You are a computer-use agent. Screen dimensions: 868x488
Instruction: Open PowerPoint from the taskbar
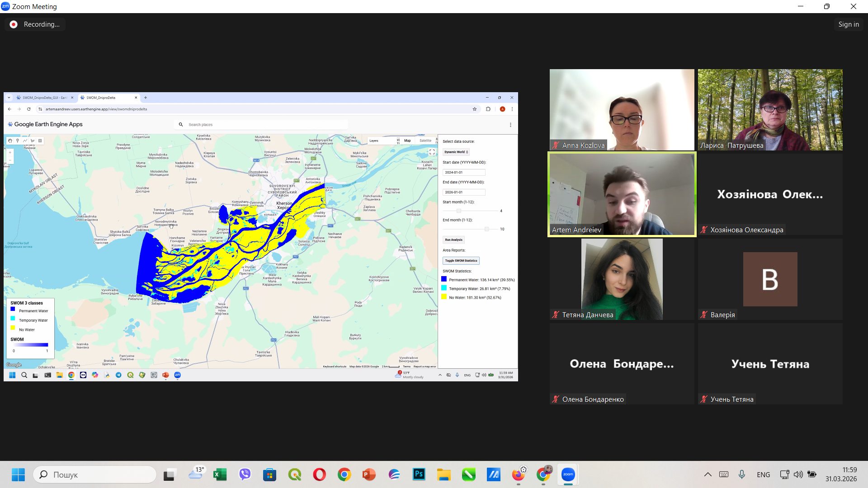tap(369, 474)
